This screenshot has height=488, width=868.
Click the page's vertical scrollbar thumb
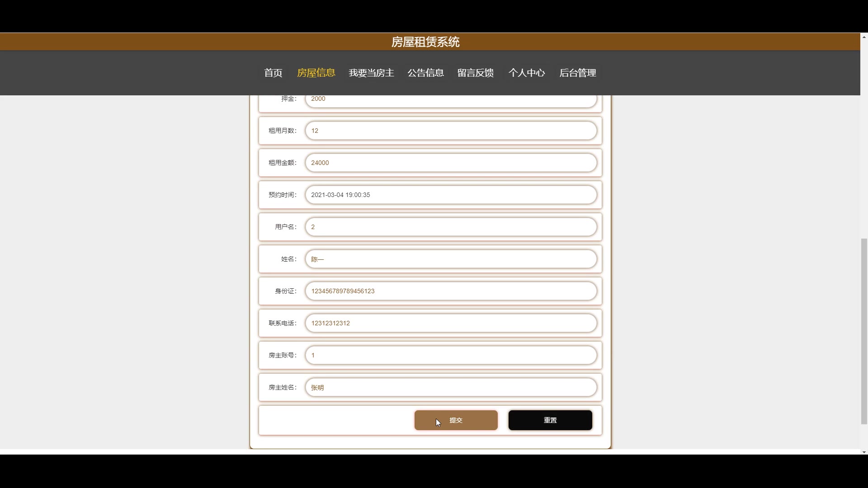[x=864, y=331]
